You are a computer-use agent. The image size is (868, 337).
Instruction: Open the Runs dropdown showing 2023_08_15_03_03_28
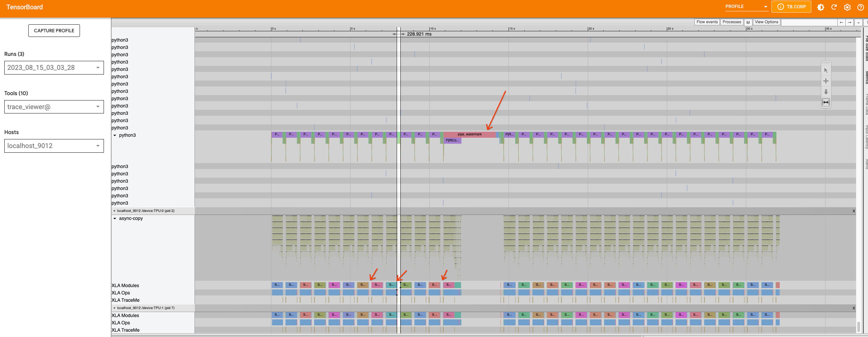tap(54, 68)
